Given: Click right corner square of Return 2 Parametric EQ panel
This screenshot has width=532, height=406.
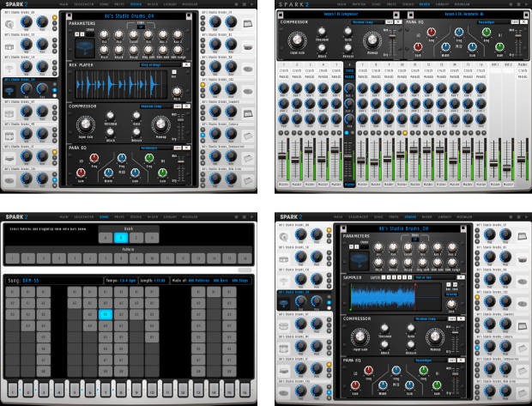Looking at the screenshot, I should [527, 15].
